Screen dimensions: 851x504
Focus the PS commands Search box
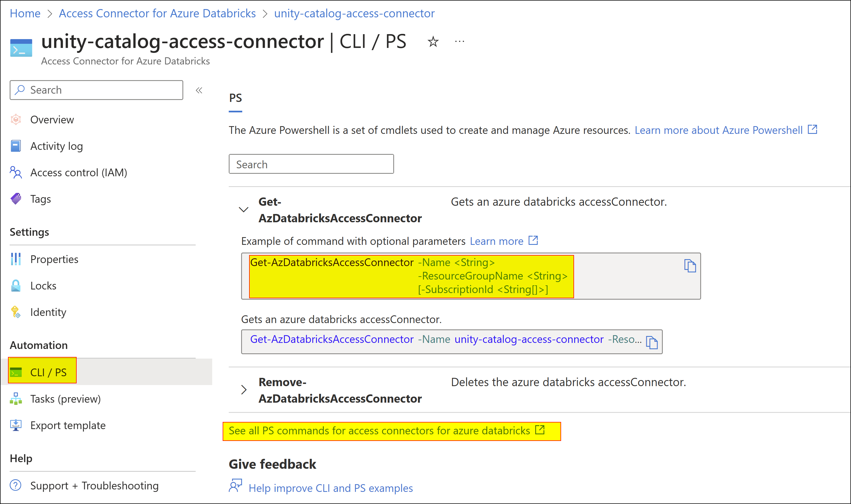coord(311,164)
